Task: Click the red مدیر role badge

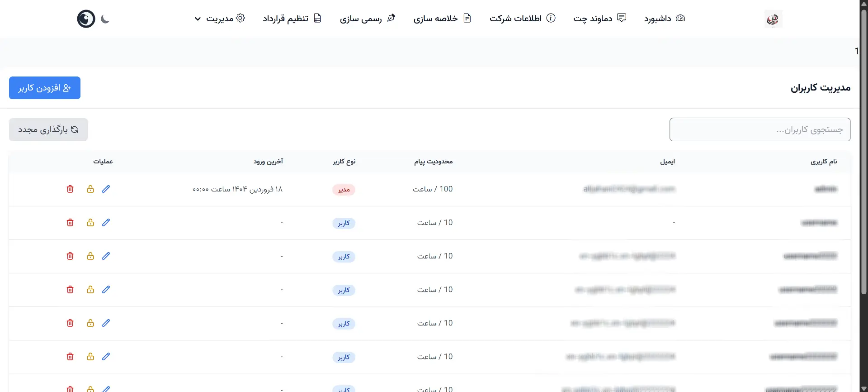Action: (x=344, y=190)
